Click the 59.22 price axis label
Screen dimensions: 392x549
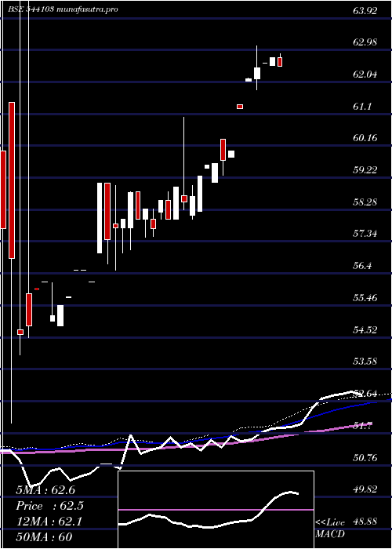tap(365, 170)
